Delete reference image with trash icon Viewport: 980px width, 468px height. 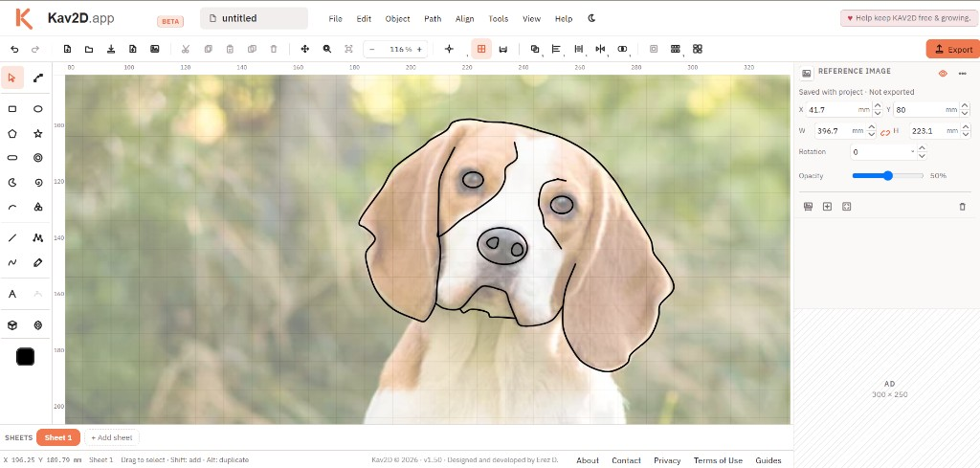point(963,206)
